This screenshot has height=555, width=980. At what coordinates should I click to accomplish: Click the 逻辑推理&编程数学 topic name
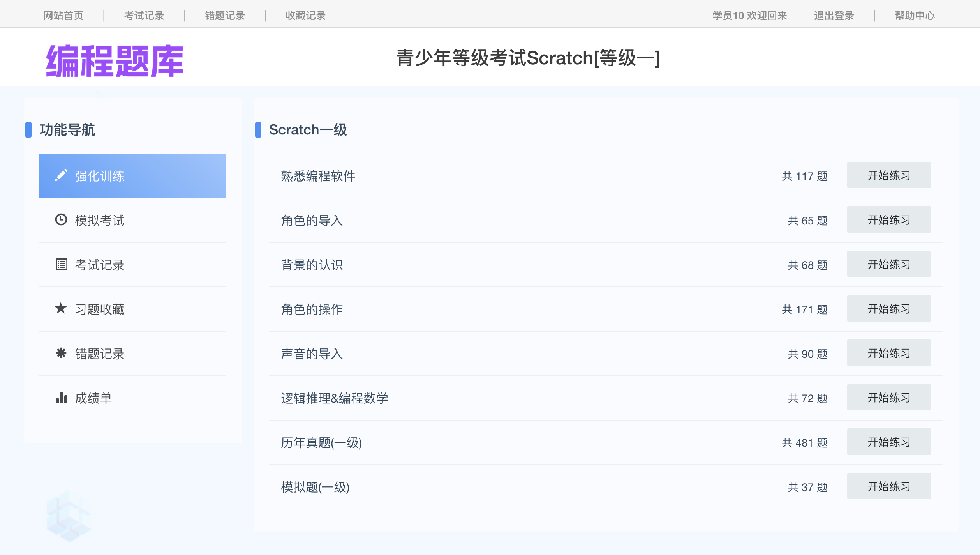coord(335,398)
